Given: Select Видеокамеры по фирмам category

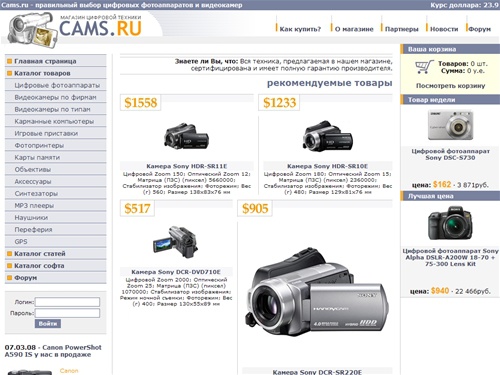Looking at the screenshot, I should (56, 97).
